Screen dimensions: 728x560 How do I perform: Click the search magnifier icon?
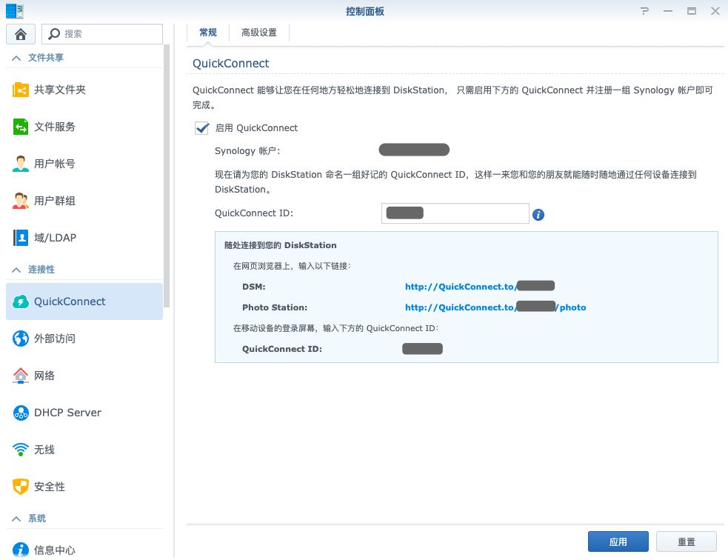click(x=54, y=33)
